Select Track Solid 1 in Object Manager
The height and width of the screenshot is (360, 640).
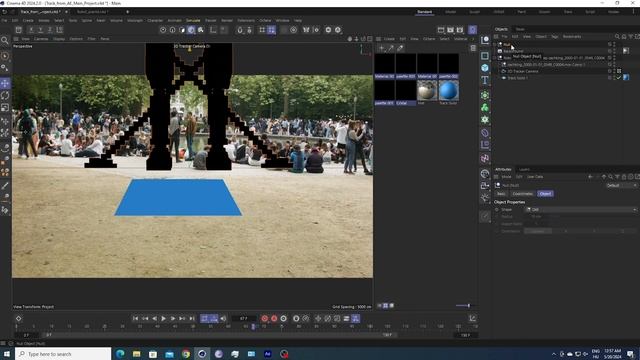[x=517, y=78]
